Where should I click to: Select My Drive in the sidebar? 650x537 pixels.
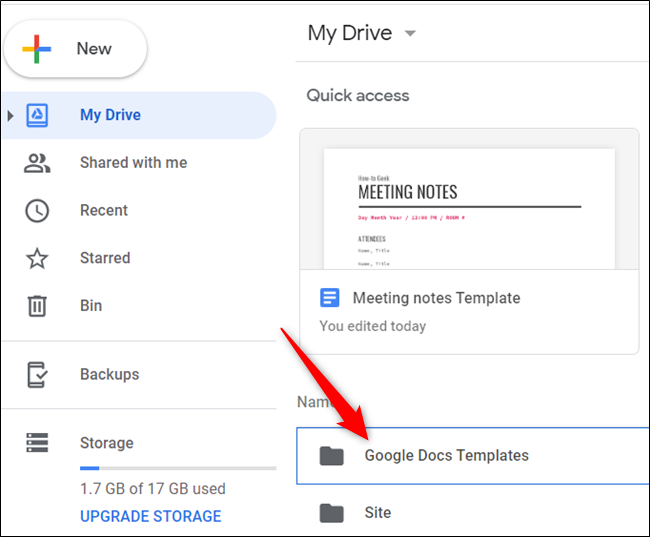tap(139, 115)
